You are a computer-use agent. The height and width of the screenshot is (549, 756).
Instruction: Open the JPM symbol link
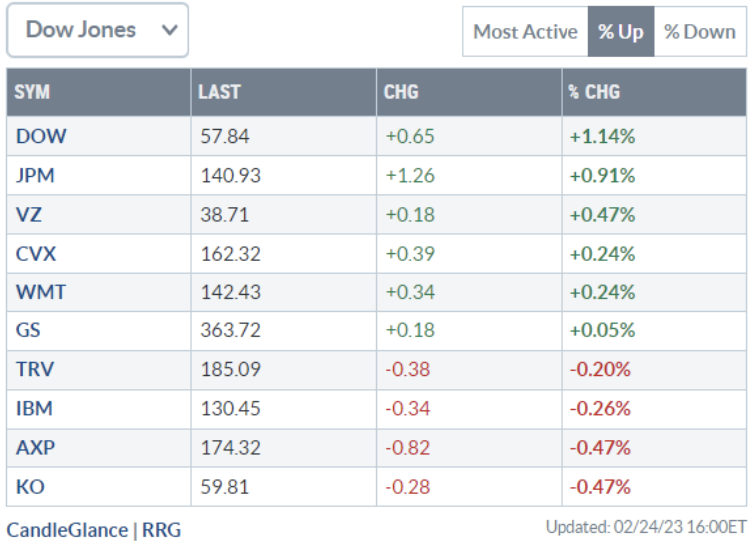(x=35, y=175)
